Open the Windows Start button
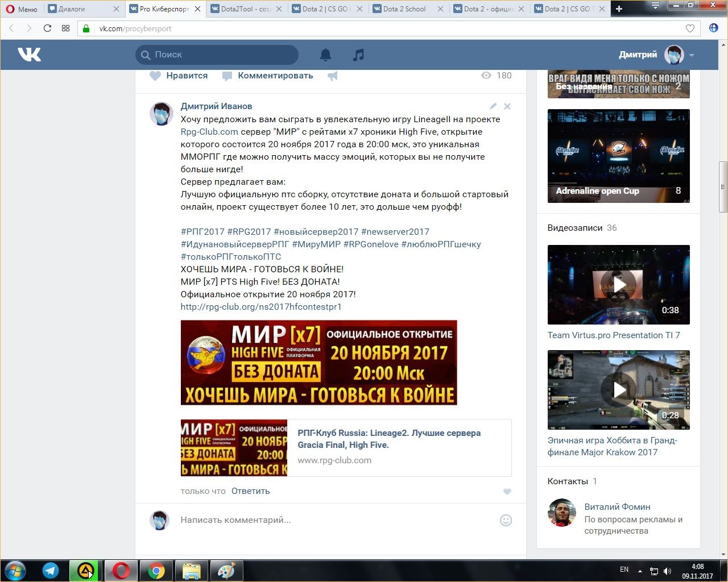 click(x=15, y=571)
